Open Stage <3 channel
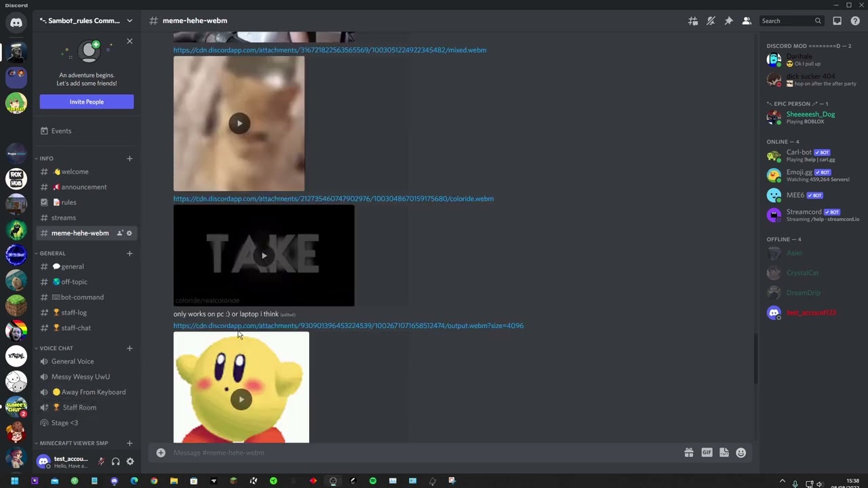 pyautogui.click(x=87, y=423)
